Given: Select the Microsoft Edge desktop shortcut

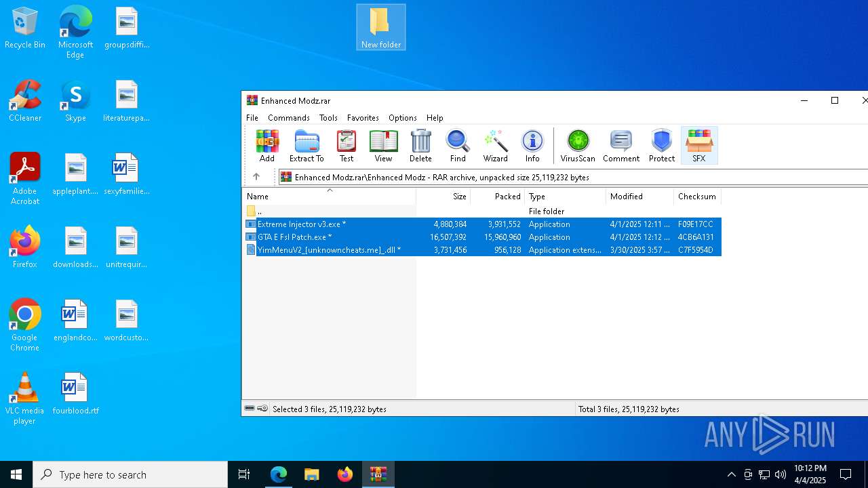Looking at the screenshot, I should coord(75,32).
